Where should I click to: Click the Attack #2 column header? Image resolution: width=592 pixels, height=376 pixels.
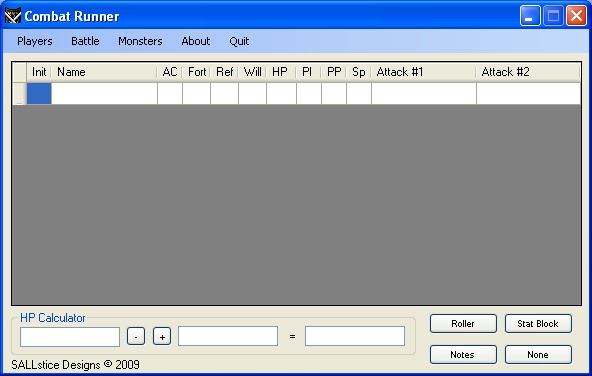(528, 72)
